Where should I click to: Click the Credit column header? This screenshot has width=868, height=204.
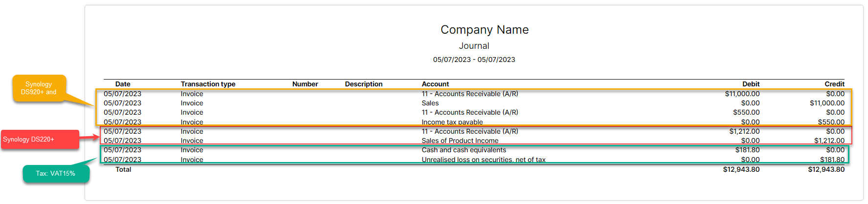coord(834,84)
